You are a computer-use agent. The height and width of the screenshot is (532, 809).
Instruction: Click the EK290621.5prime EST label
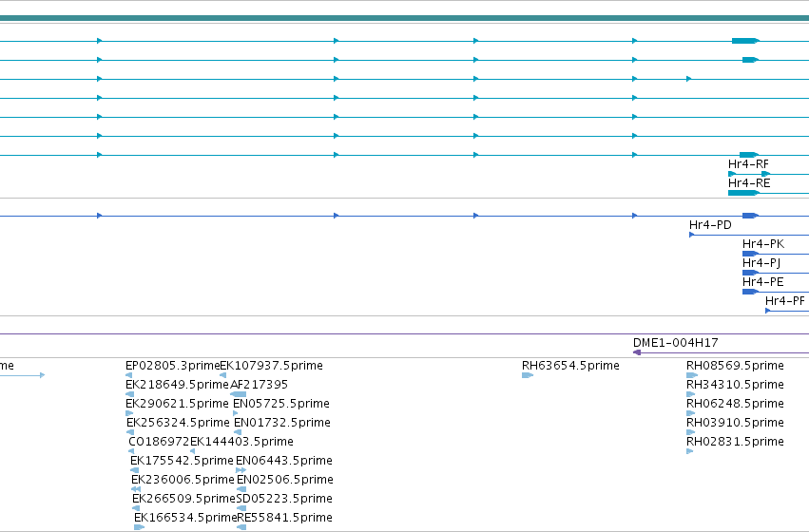tap(177, 404)
